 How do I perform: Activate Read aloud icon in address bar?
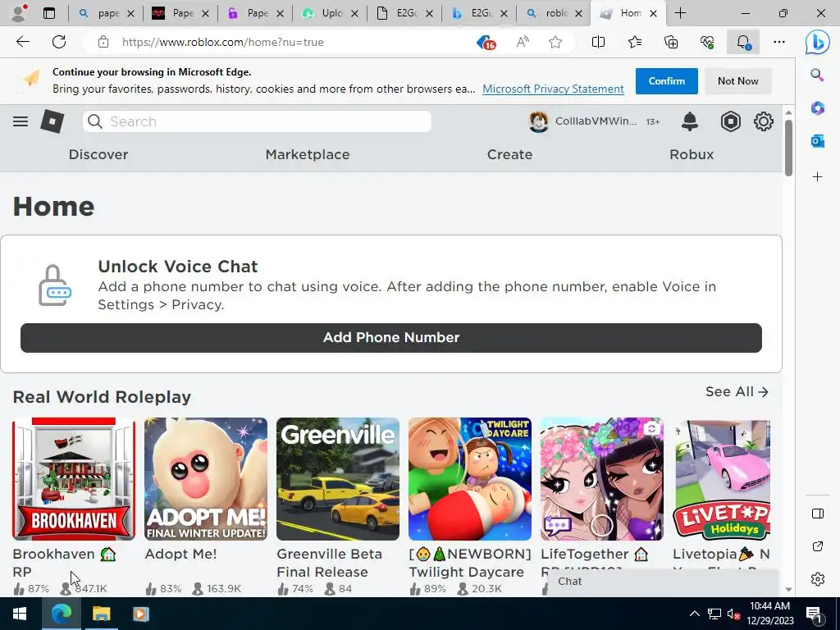point(523,42)
